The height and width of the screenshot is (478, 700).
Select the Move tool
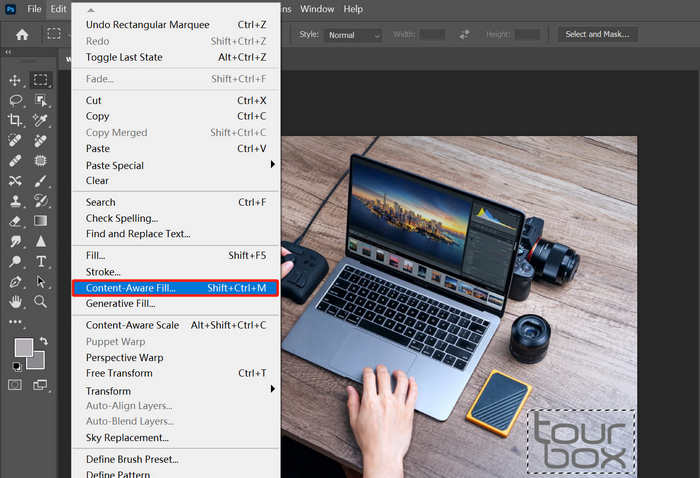coord(15,80)
